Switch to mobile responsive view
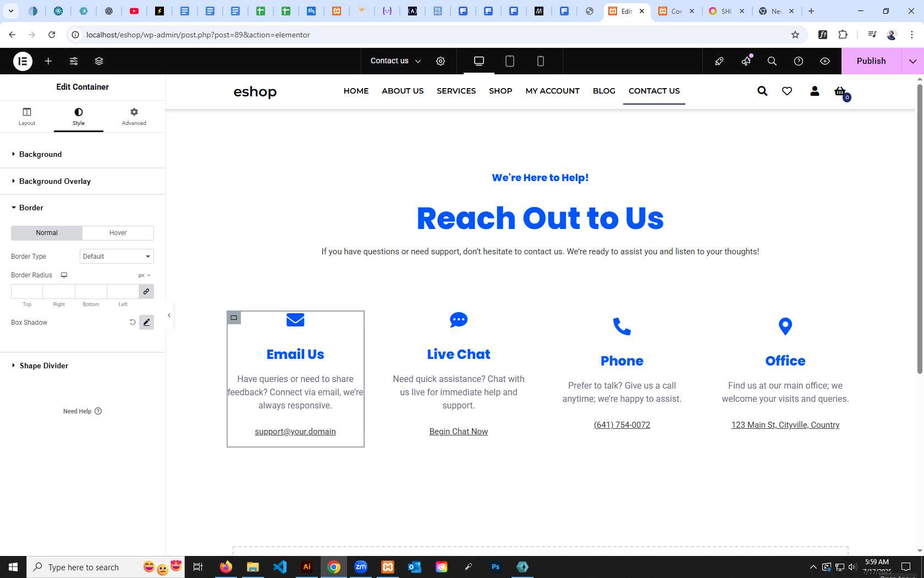 tap(541, 61)
